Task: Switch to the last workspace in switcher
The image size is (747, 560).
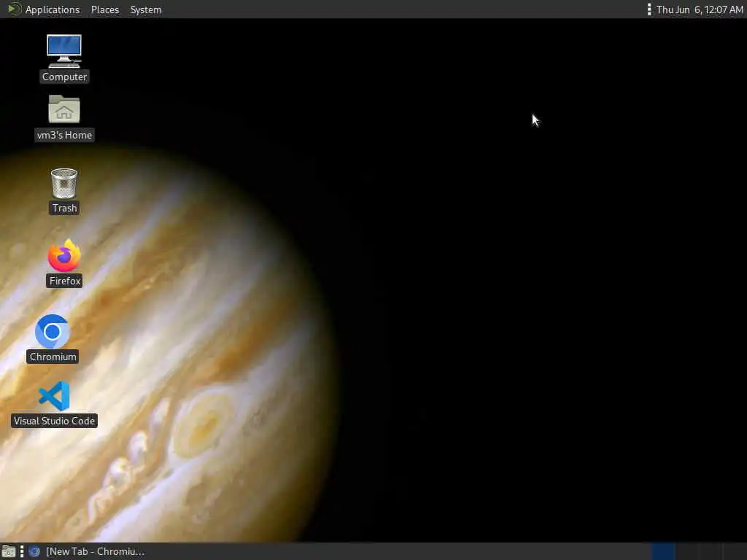Action: [734, 551]
